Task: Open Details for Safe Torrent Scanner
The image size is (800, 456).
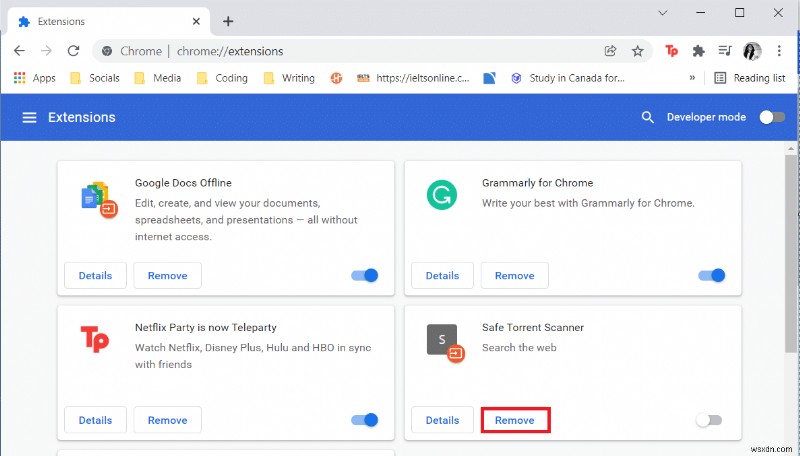Action: (442, 420)
